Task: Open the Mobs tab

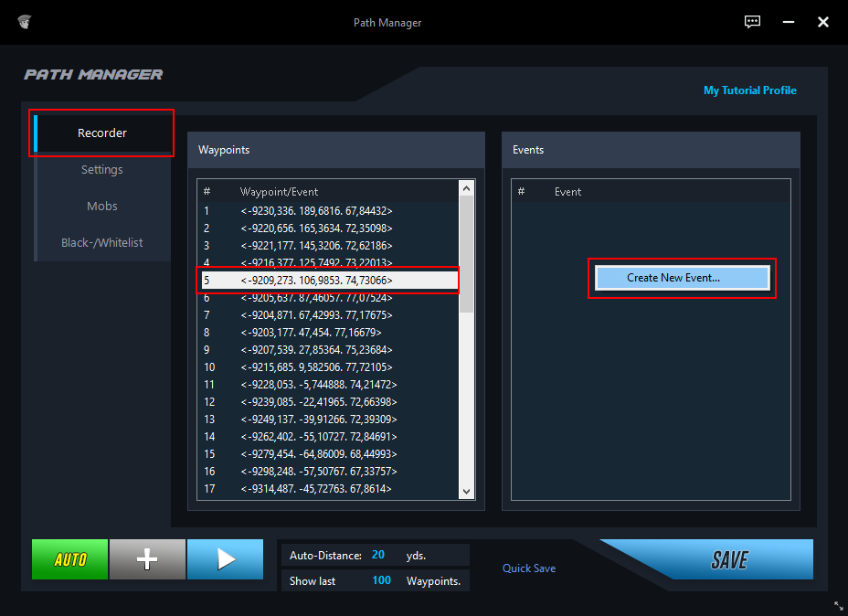Action: pyautogui.click(x=102, y=207)
